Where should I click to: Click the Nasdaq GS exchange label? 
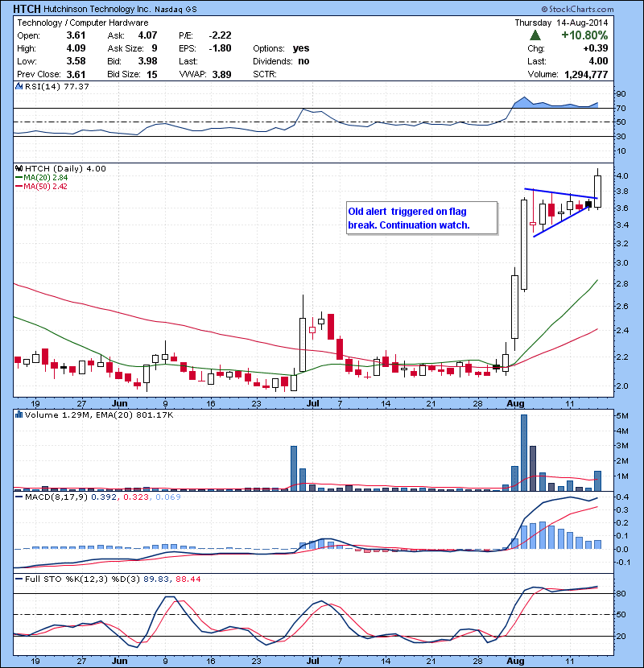[x=175, y=10]
